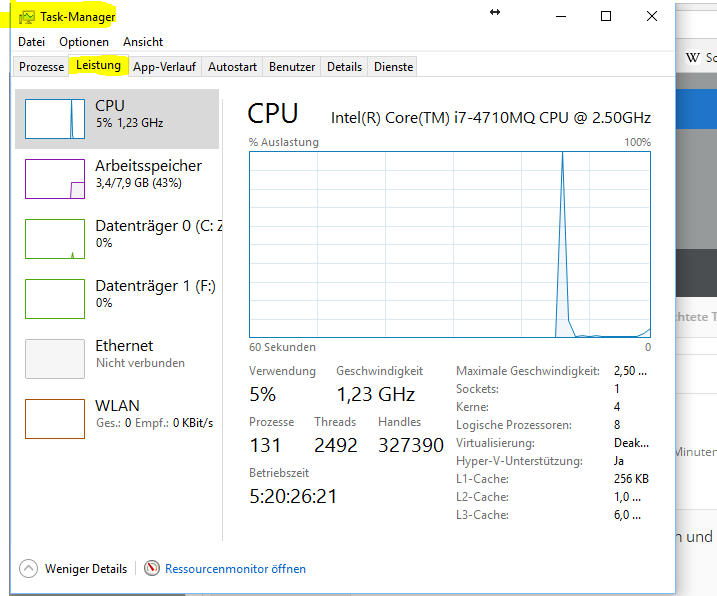Switch to the Prozesse tab
The image size is (717, 596).
(x=41, y=67)
